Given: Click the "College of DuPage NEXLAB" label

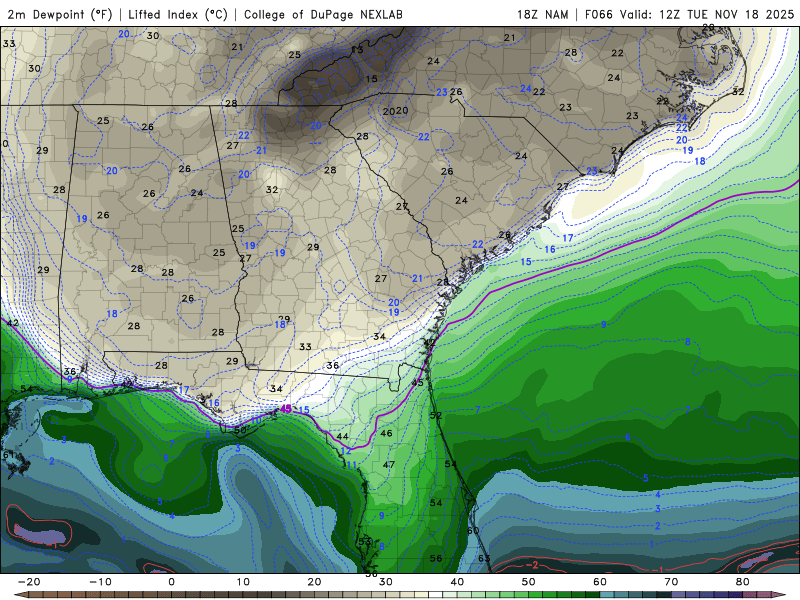Looking at the screenshot, I should pos(323,14).
